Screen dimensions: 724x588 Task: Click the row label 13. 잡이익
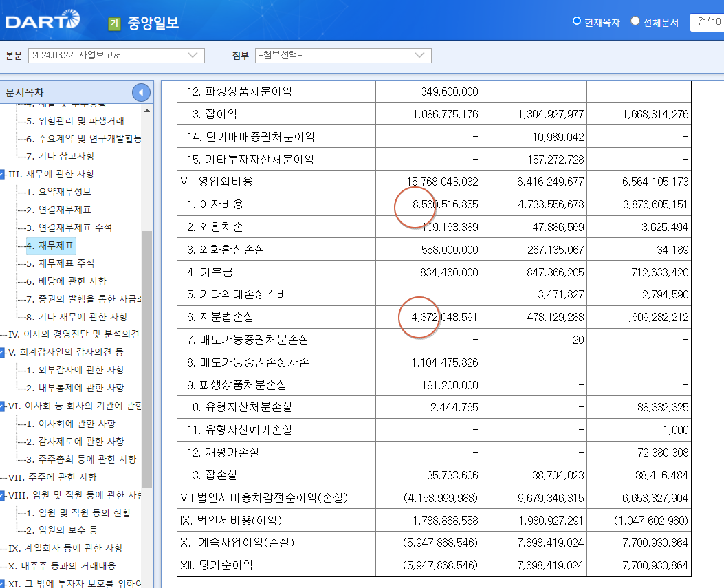212,114
